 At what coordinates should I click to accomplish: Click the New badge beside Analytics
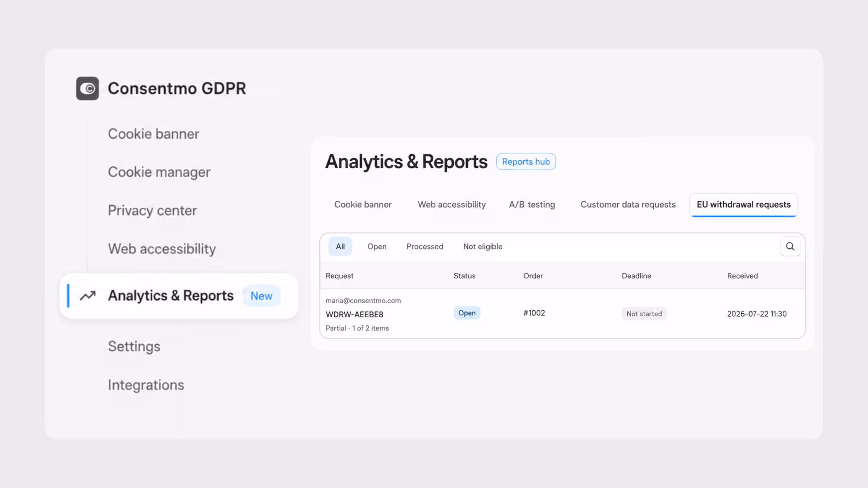click(x=261, y=296)
